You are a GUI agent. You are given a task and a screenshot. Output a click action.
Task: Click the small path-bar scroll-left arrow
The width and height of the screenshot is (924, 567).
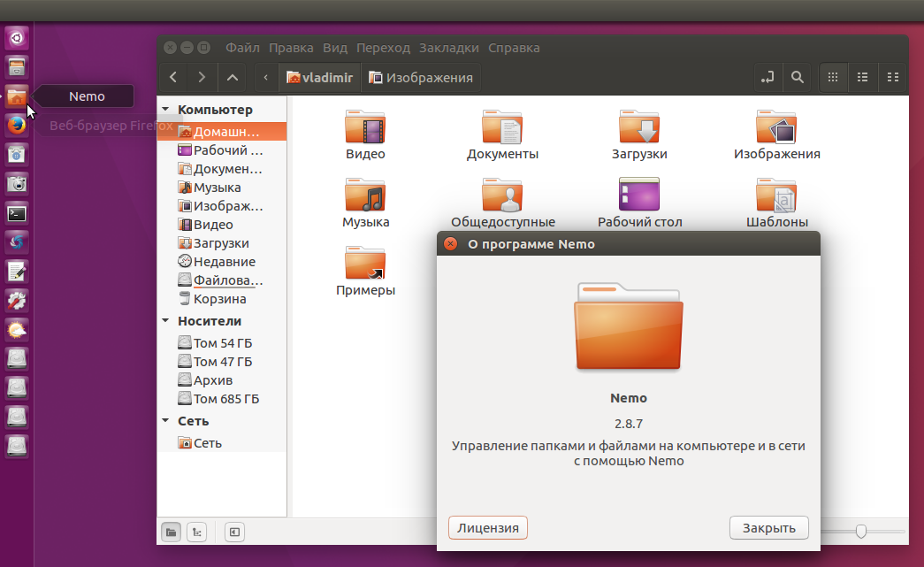pyautogui.click(x=266, y=77)
